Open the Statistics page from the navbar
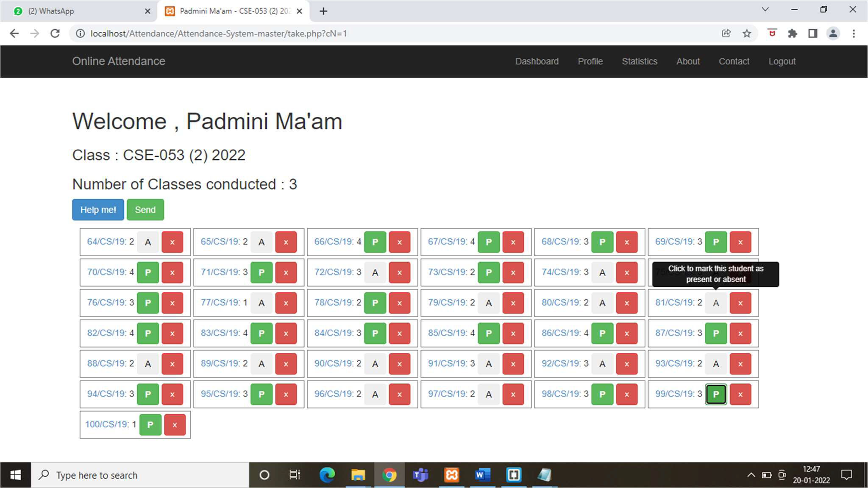868x488 pixels. (x=640, y=61)
